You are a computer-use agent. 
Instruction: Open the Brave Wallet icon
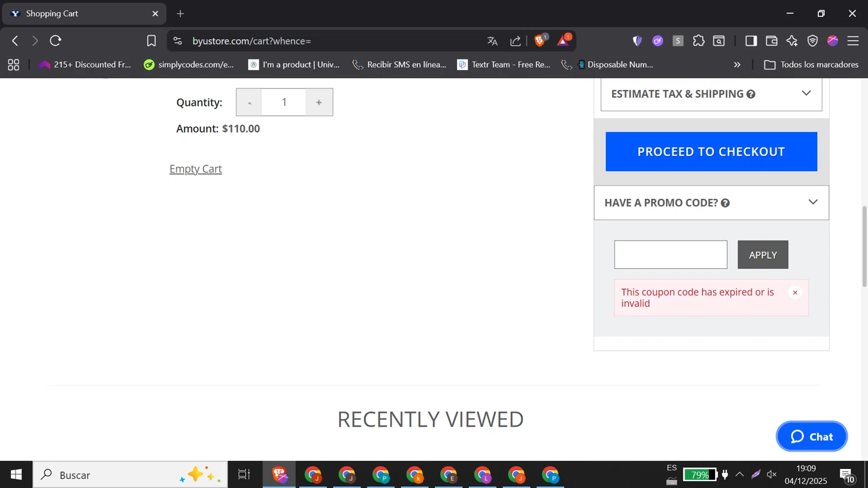click(x=771, y=41)
